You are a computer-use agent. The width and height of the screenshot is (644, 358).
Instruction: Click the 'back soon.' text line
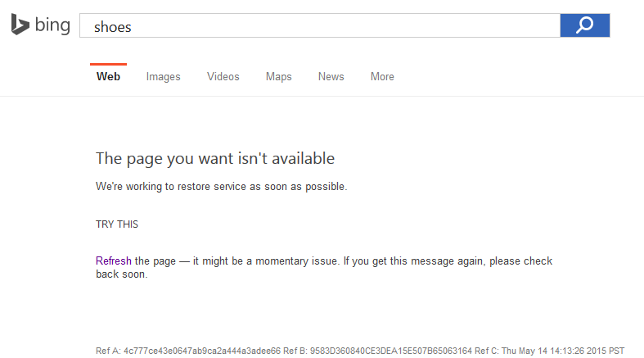[x=121, y=274]
